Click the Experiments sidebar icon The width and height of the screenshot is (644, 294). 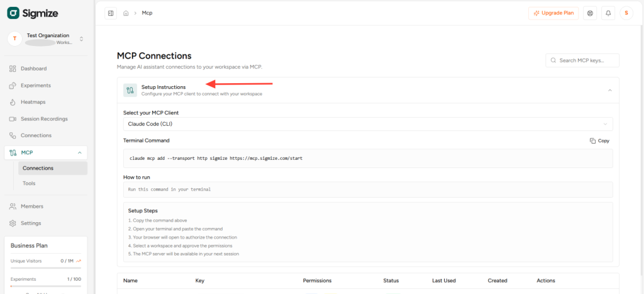pyautogui.click(x=13, y=86)
